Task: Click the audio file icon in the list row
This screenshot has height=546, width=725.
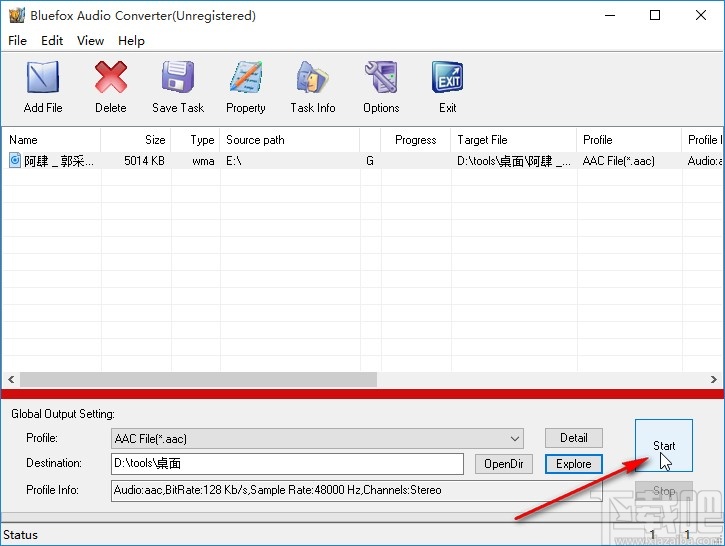Action: pyautogui.click(x=15, y=160)
